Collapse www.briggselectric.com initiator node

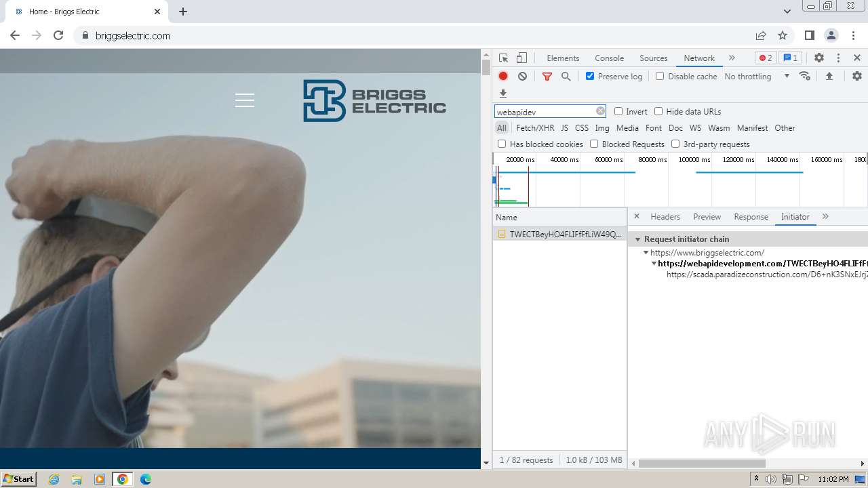coord(646,253)
